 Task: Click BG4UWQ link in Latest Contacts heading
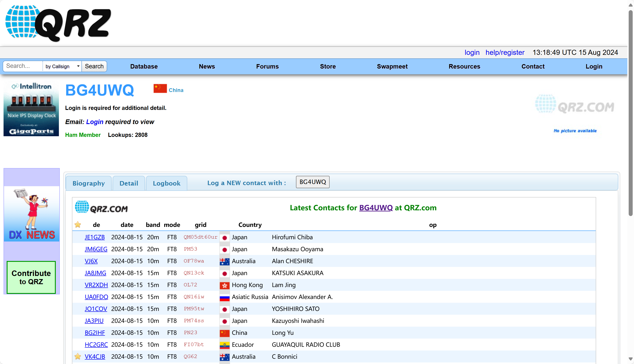click(376, 208)
